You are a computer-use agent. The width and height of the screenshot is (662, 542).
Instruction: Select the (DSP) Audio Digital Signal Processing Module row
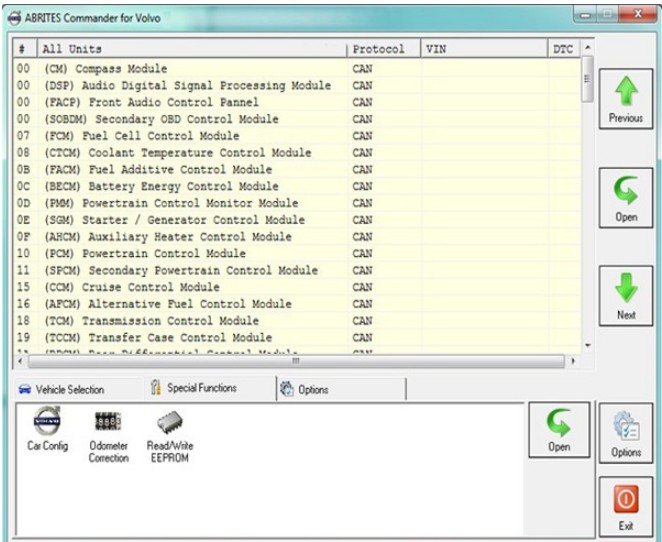pos(297,85)
